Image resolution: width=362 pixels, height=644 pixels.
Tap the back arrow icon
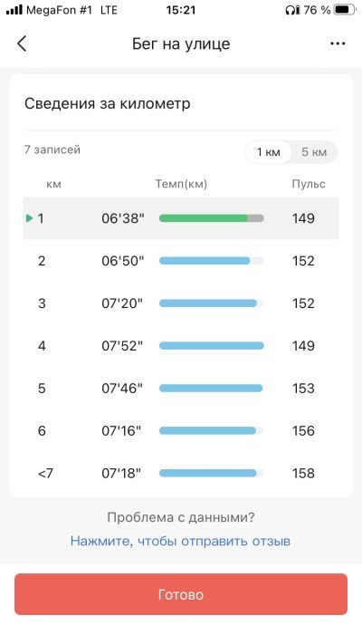point(22,43)
